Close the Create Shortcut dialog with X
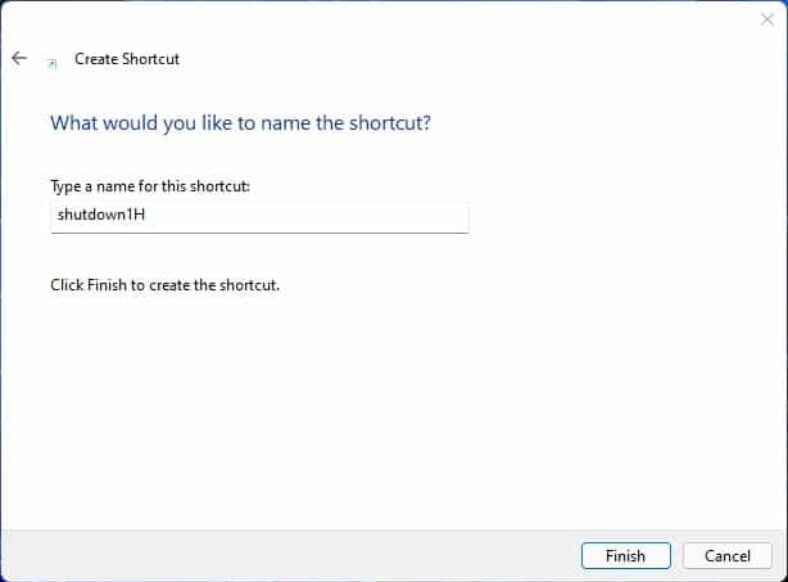 coord(767,20)
